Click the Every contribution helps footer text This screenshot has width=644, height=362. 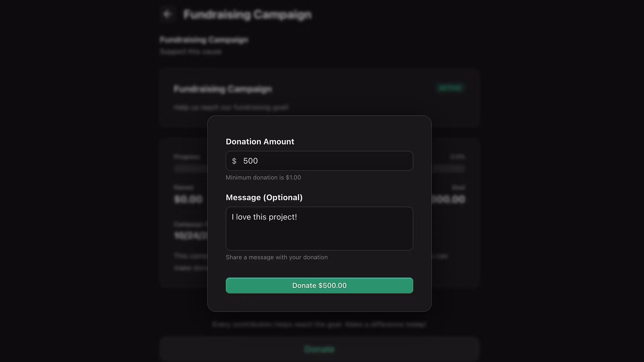(x=319, y=324)
